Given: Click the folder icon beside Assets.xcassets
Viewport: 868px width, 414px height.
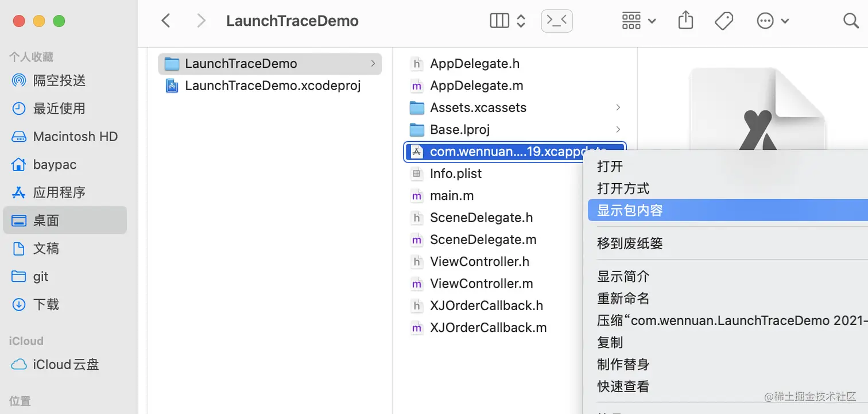Looking at the screenshot, I should click(417, 108).
